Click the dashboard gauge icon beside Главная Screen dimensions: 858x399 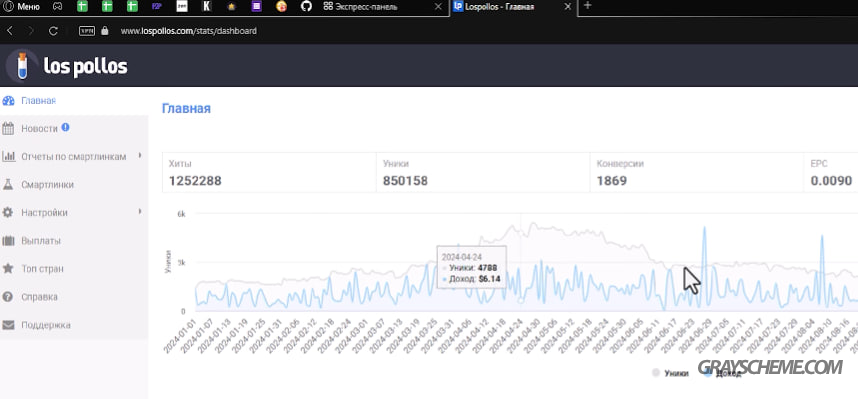tap(8, 101)
